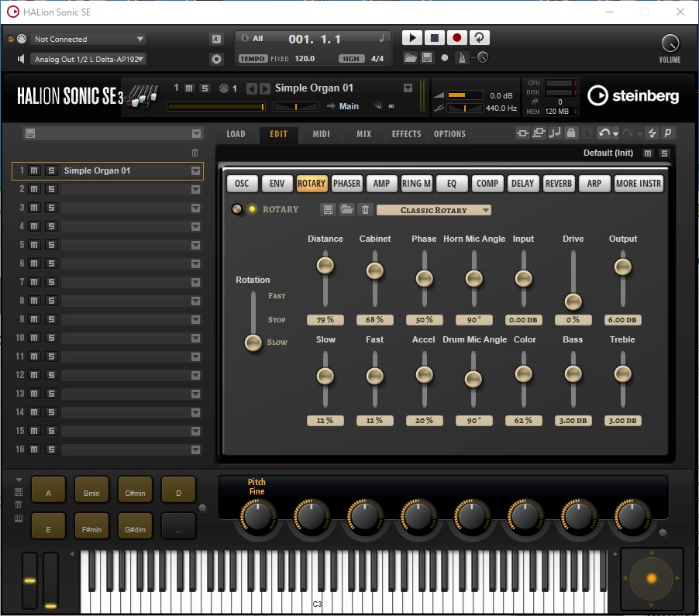Click the MIDI port palette icon at top left
The height and width of the screenshot is (616, 699).
[22, 39]
